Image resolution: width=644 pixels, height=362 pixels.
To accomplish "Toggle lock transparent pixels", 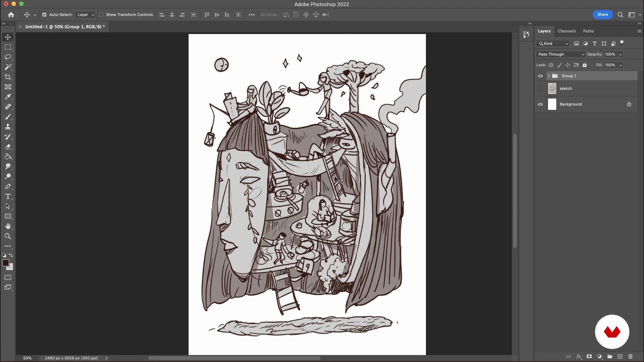I will [551, 65].
